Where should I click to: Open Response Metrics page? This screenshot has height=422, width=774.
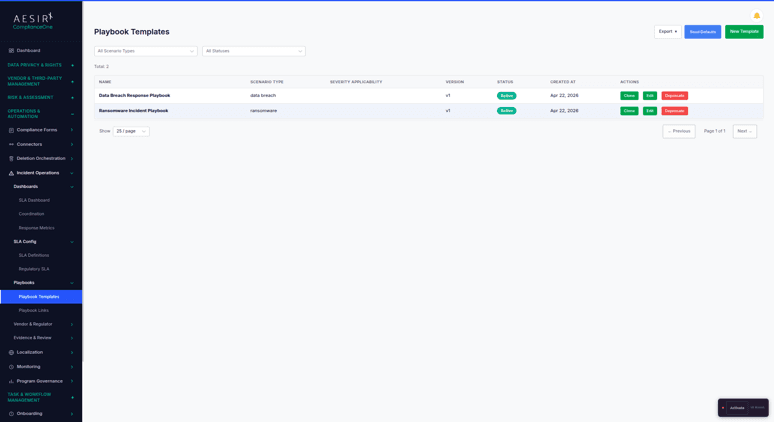click(37, 228)
